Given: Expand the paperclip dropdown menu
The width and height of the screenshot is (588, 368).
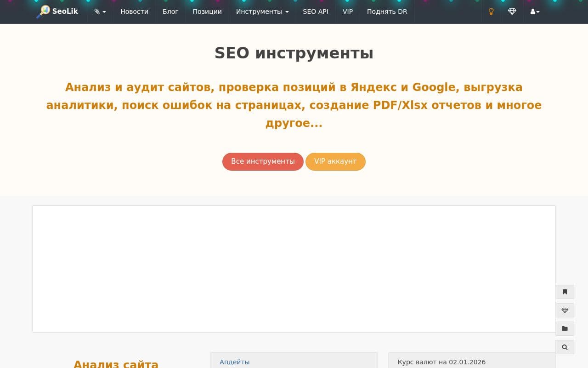Looking at the screenshot, I should pos(100,11).
